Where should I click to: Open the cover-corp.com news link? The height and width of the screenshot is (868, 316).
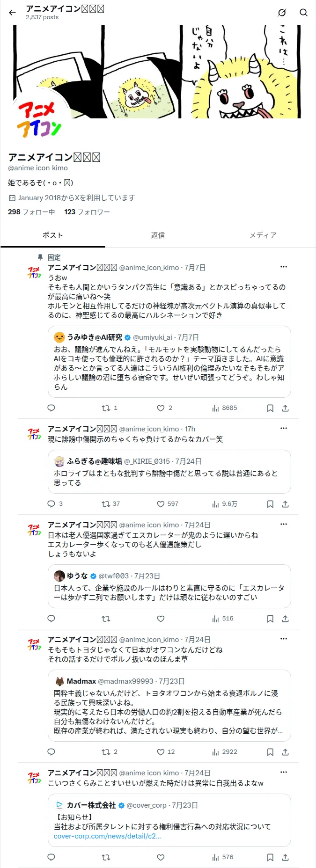tap(107, 836)
